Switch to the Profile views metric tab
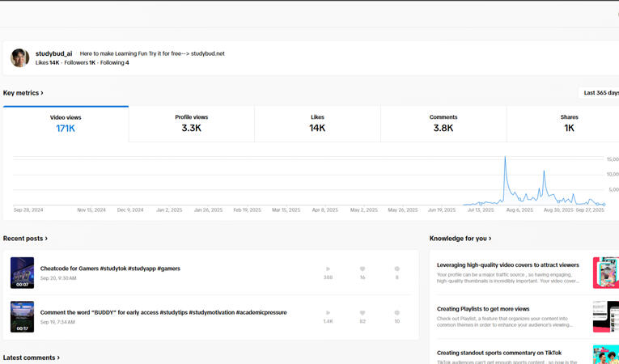 coord(191,123)
